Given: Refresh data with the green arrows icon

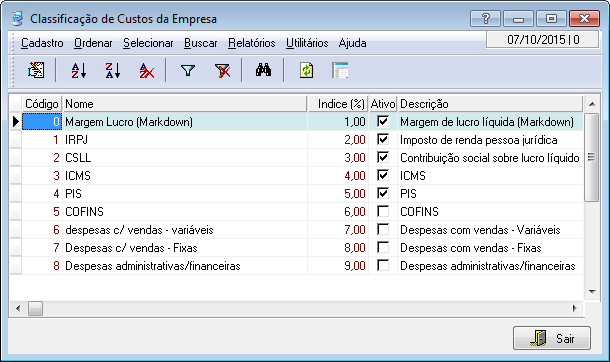Looking at the screenshot, I should (x=306, y=70).
